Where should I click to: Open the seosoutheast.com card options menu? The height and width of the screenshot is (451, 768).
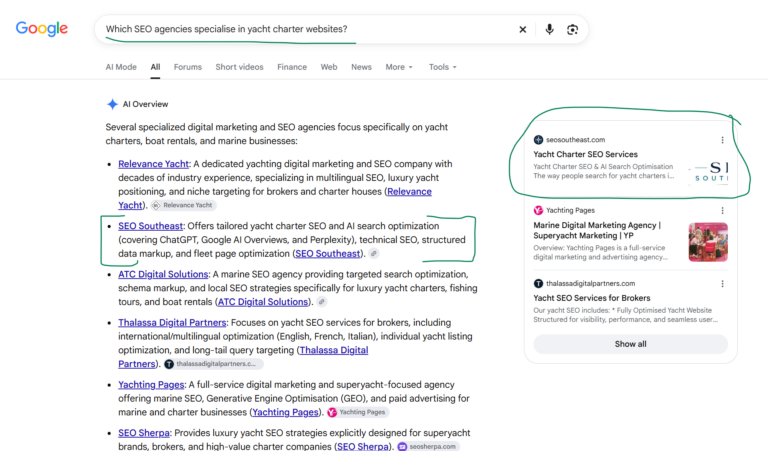722,140
